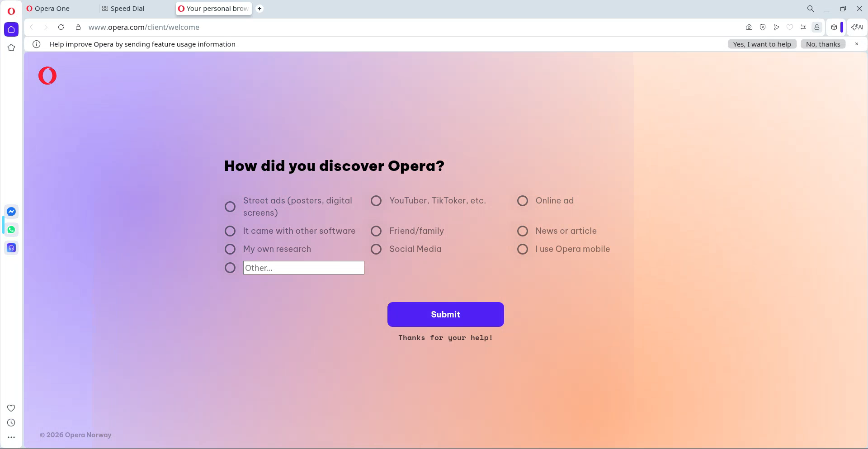Open Easy Setup sliders icon
868x449 pixels.
point(803,27)
